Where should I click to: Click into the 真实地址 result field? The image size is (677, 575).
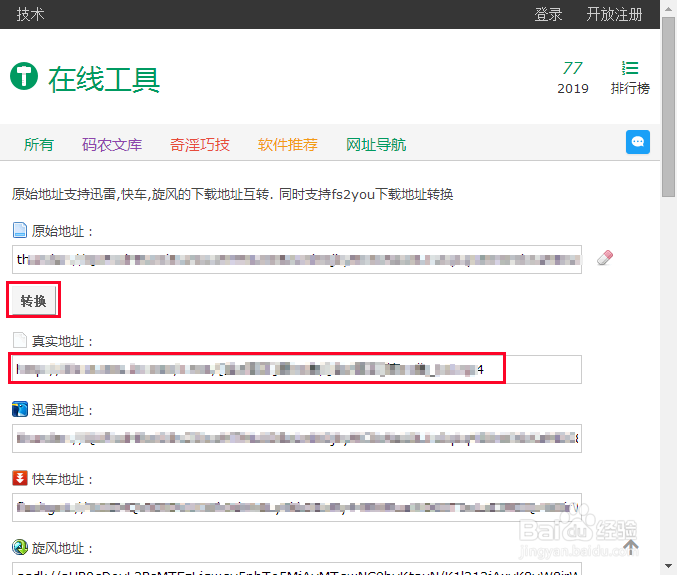pos(297,369)
